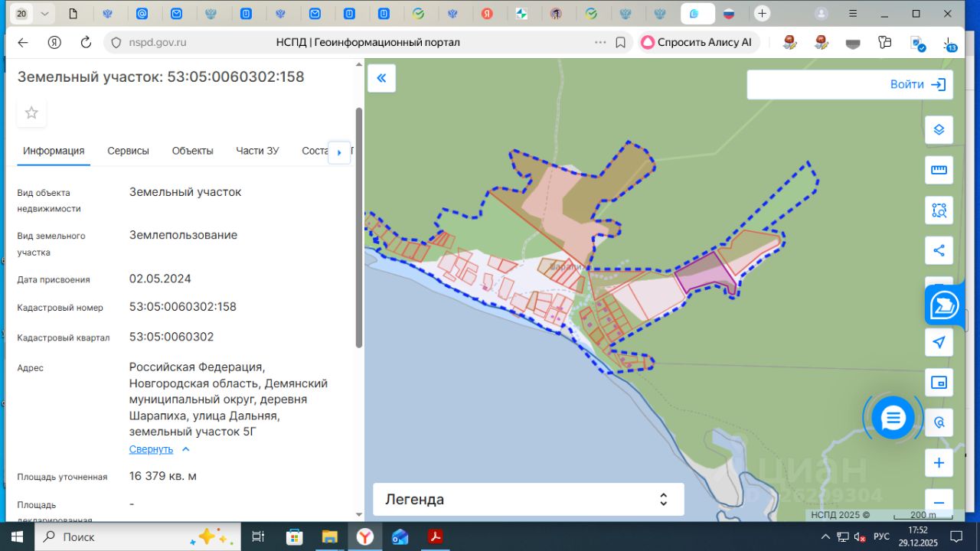The image size is (980, 551).
Task: Open the Windows Start menu
Action: 17,536
